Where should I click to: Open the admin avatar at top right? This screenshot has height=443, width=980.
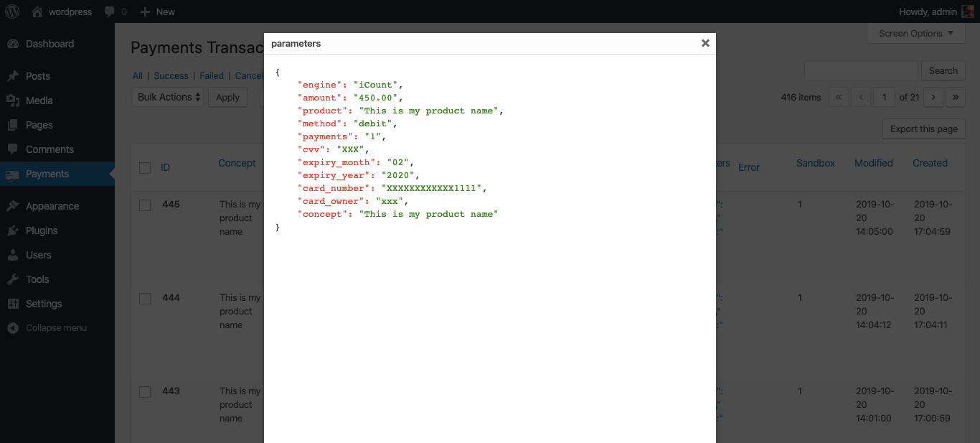(x=968, y=11)
